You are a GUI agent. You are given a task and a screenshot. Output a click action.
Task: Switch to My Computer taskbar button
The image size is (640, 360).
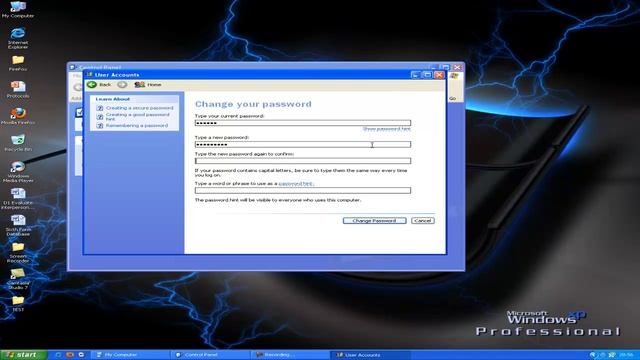[x=131, y=355]
